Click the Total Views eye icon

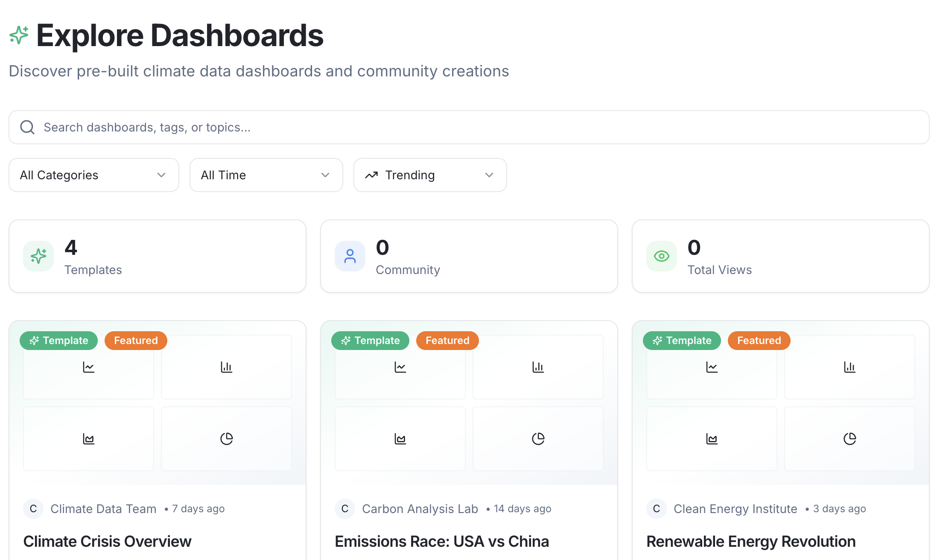click(662, 256)
